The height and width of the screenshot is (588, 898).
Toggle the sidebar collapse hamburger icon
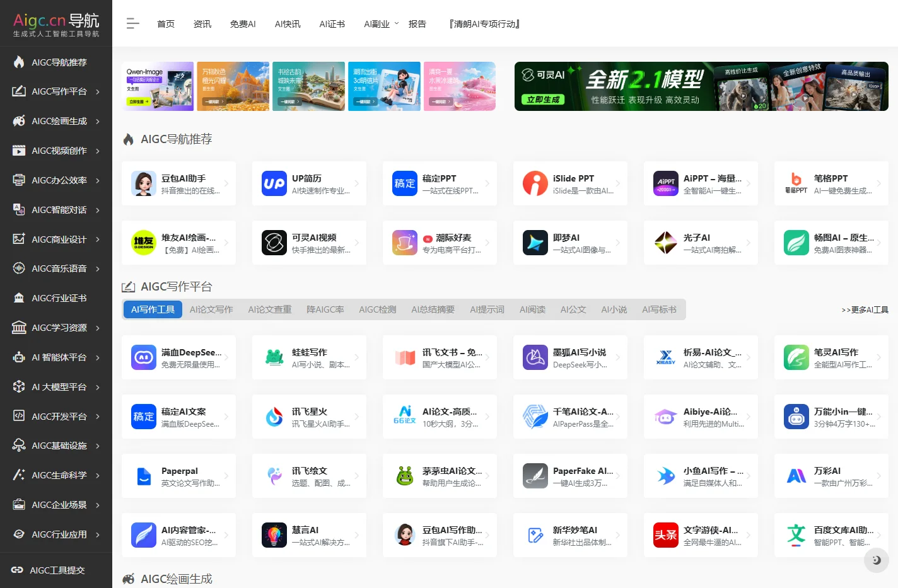tap(132, 24)
